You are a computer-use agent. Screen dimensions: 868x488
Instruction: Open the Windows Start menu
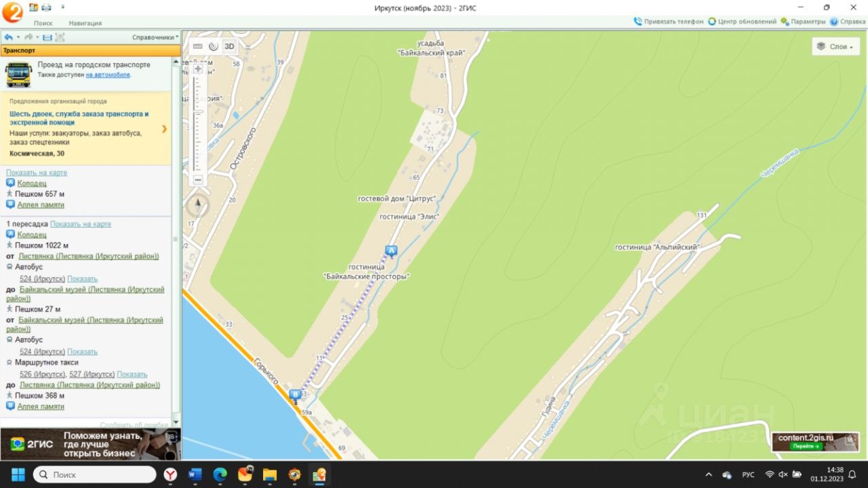click(x=18, y=474)
